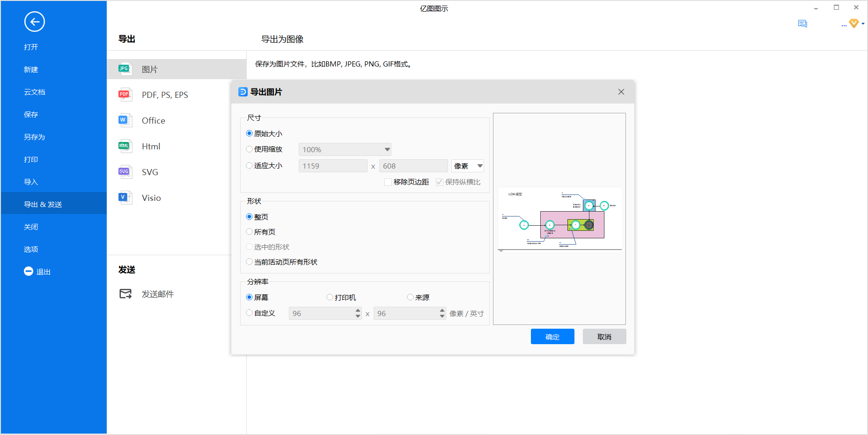868x435 pixels.
Task: Select the 使用缩放 radio button
Action: pos(250,149)
